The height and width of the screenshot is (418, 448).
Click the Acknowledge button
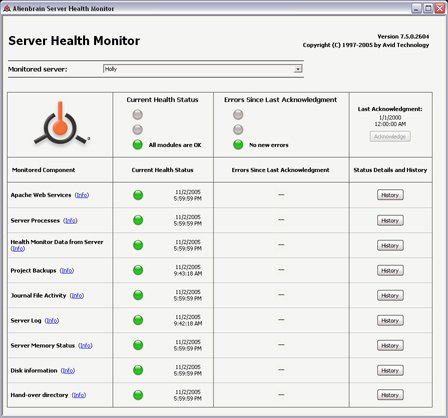(x=390, y=137)
